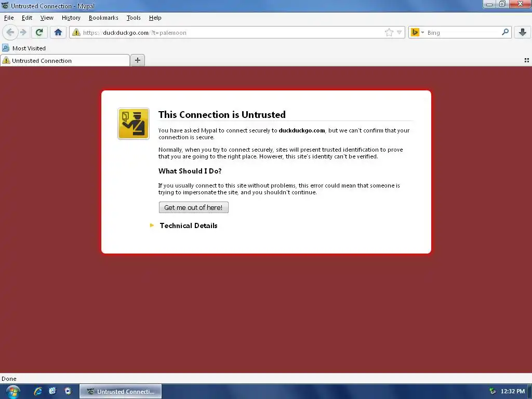The width and height of the screenshot is (532, 399).
Task: Open the File menu
Action: pos(9,18)
